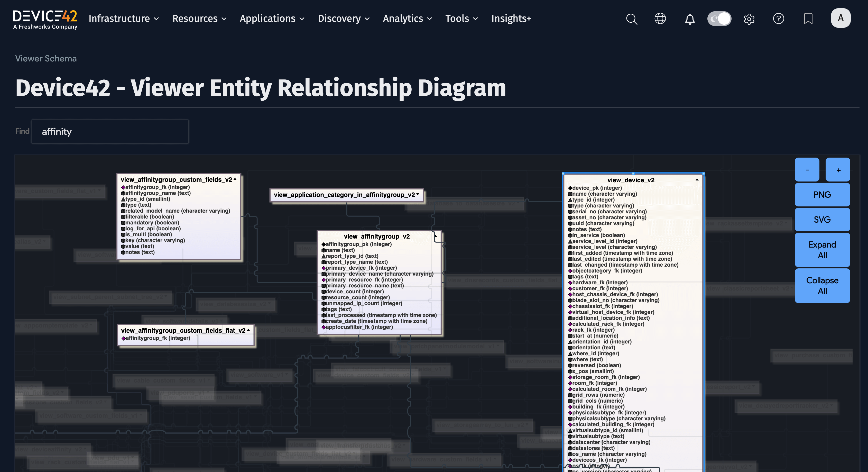Open the Discovery menu

tap(344, 19)
